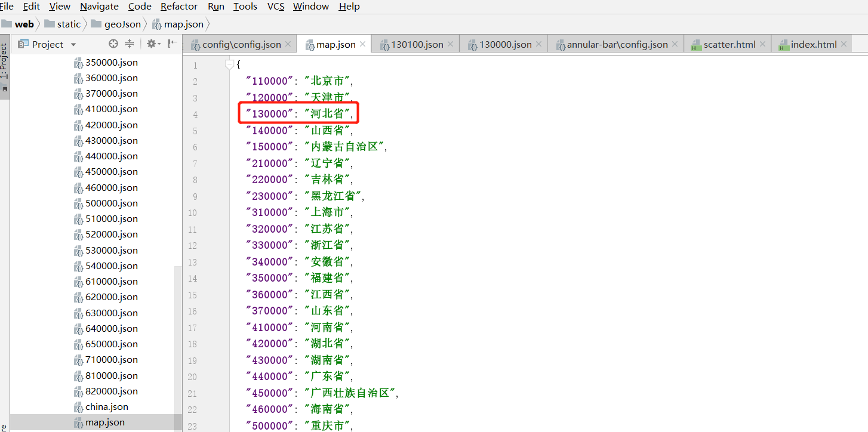Viewport: 868px width, 432px height.
Task: Select 370000.json in the project tree
Action: [106, 94]
